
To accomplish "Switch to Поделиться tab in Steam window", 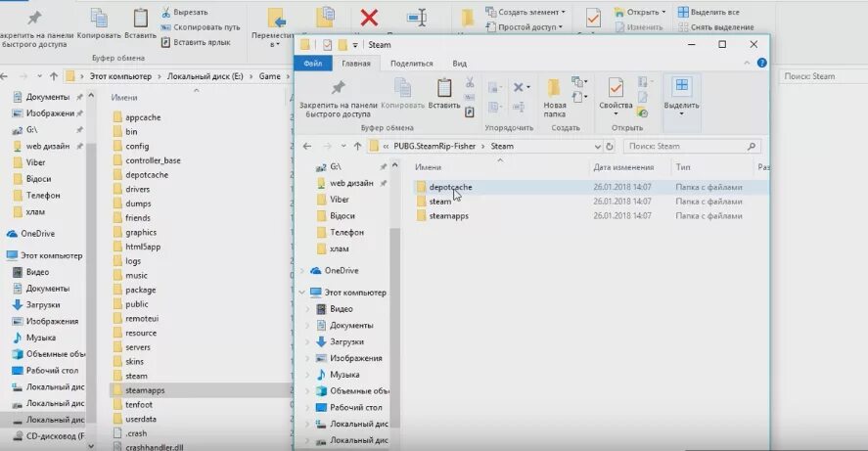I will 411,63.
